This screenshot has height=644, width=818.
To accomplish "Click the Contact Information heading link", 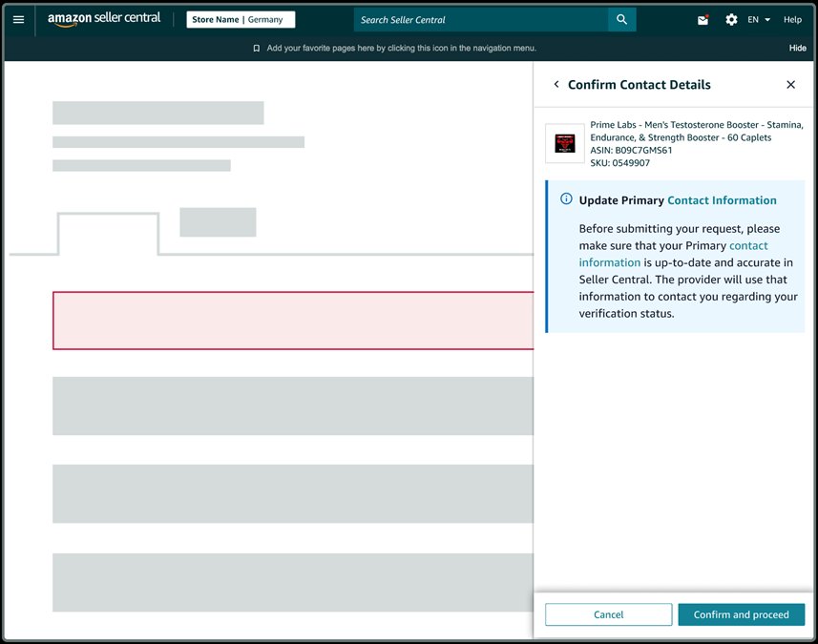I will (x=722, y=200).
